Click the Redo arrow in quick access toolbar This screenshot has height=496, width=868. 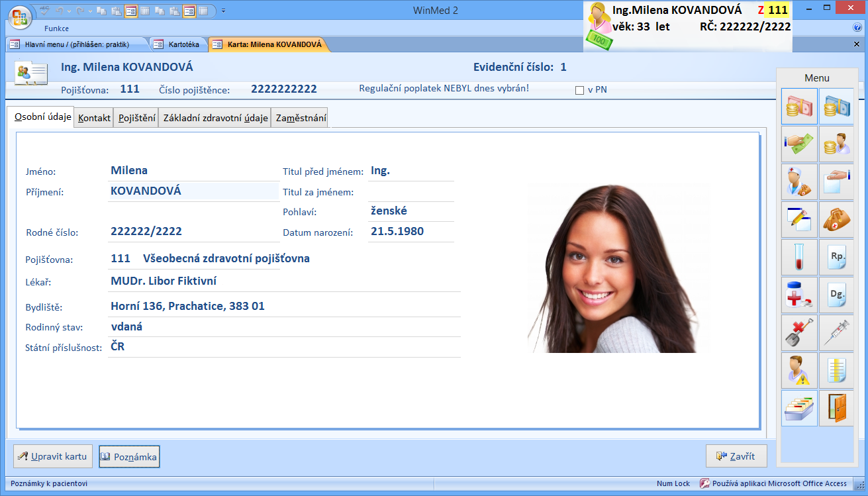(81, 11)
